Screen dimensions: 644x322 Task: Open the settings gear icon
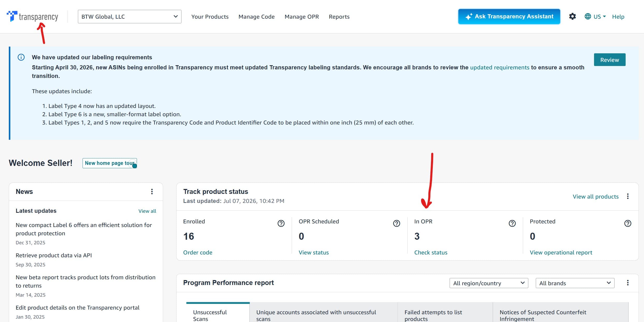click(x=572, y=17)
